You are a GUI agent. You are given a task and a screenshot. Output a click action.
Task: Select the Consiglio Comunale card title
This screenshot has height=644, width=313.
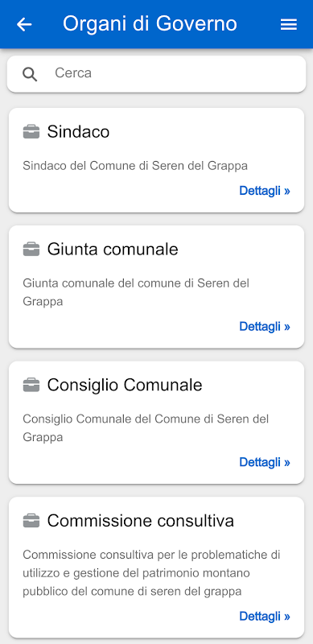coord(125,386)
